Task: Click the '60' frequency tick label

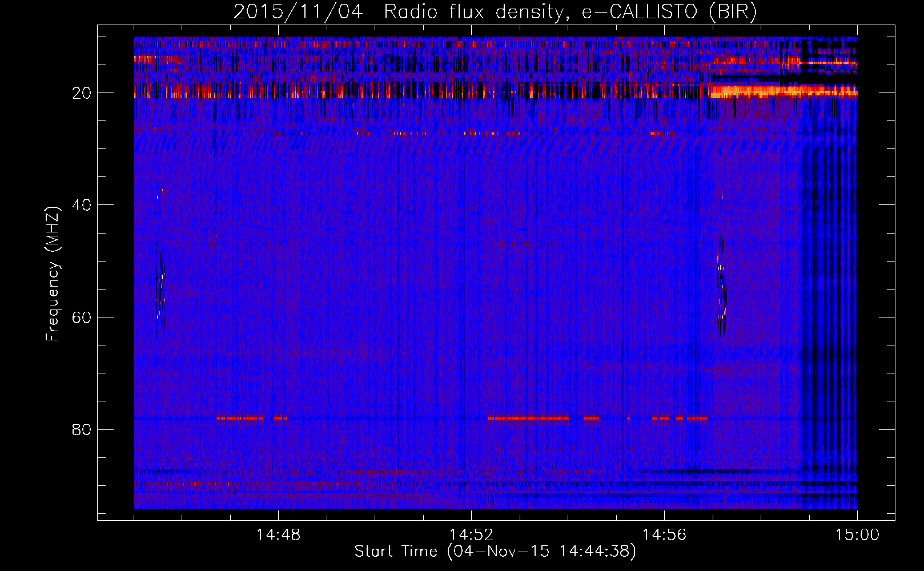Action: pyautogui.click(x=82, y=317)
